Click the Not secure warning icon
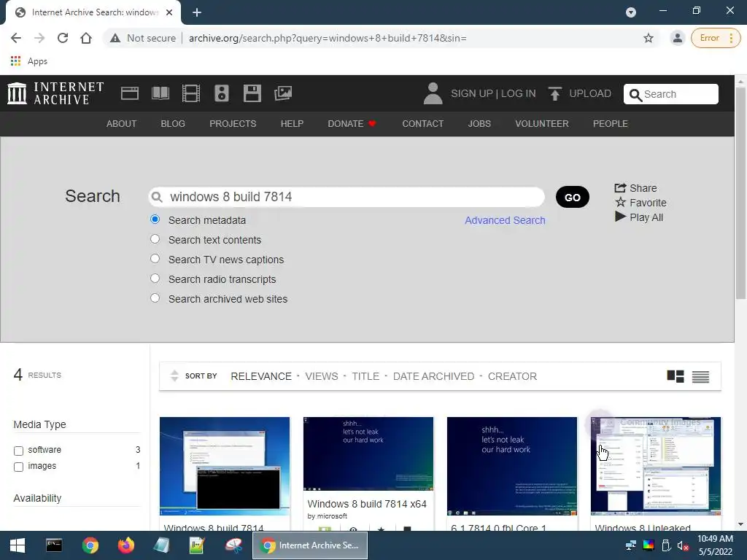Screen dimensions: 747x560 click(115, 38)
